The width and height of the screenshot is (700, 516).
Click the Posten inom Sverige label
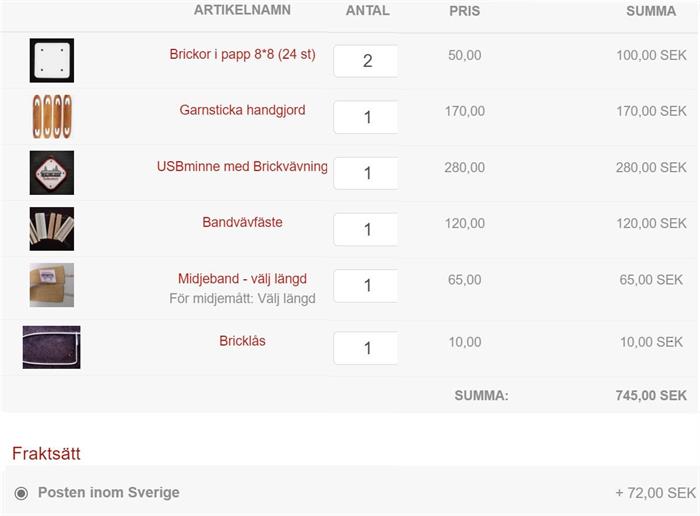(109, 492)
